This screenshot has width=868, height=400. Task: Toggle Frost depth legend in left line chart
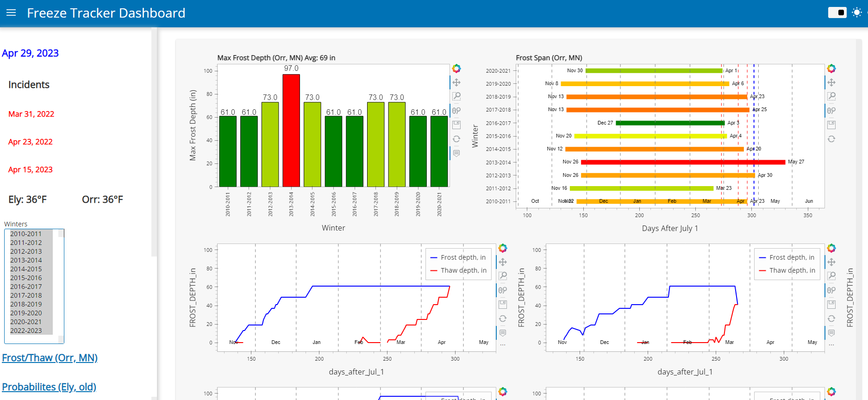pos(458,257)
